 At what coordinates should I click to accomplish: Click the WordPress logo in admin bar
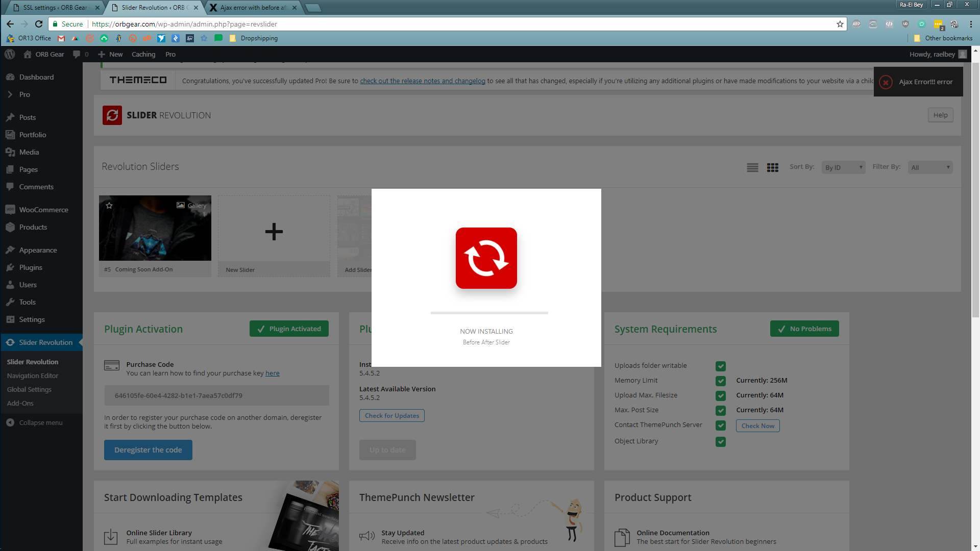coord(10,54)
